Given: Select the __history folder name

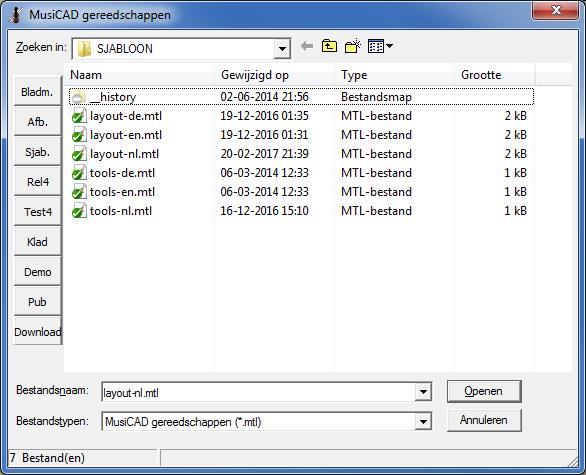Looking at the screenshot, I should point(113,97).
